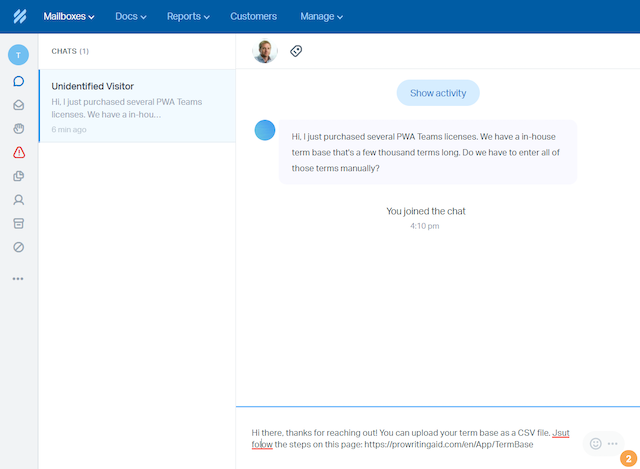Click 'You joined the chat' text
640x469 pixels.
tap(426, 211)
